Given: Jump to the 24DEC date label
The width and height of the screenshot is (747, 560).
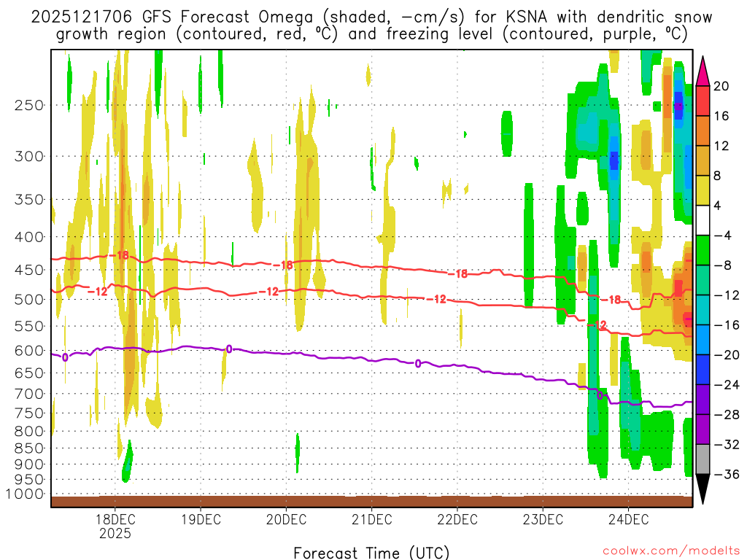Looking at the screenshot, I should [628, 519].
